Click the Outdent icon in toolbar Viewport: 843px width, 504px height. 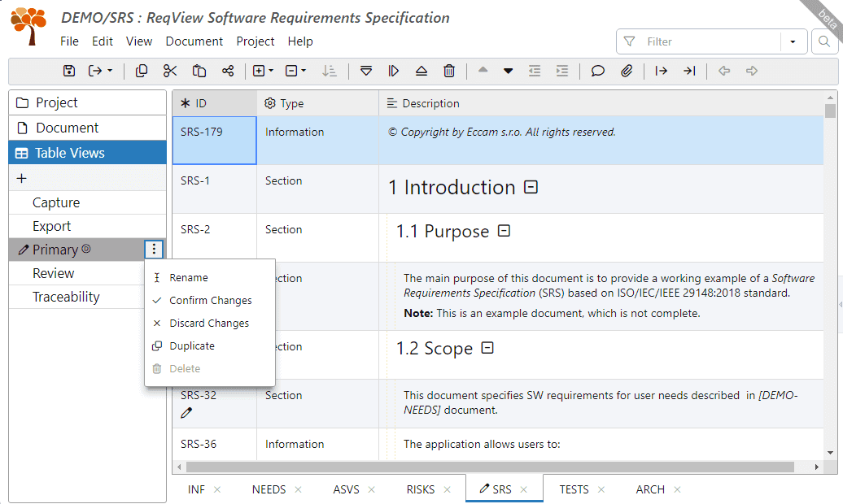[535, 71]
